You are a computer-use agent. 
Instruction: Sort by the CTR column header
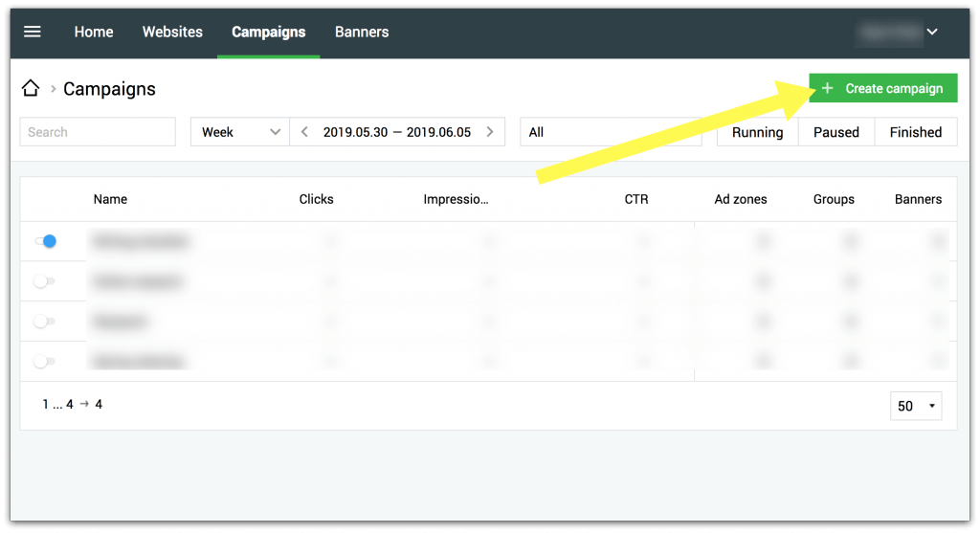[636, 199]
